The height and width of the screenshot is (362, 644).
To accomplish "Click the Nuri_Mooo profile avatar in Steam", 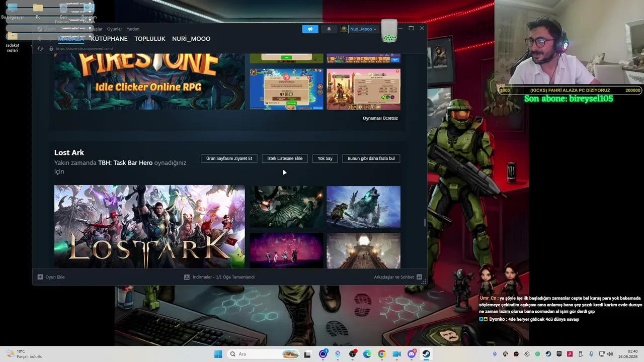I will tap(344, 29).
